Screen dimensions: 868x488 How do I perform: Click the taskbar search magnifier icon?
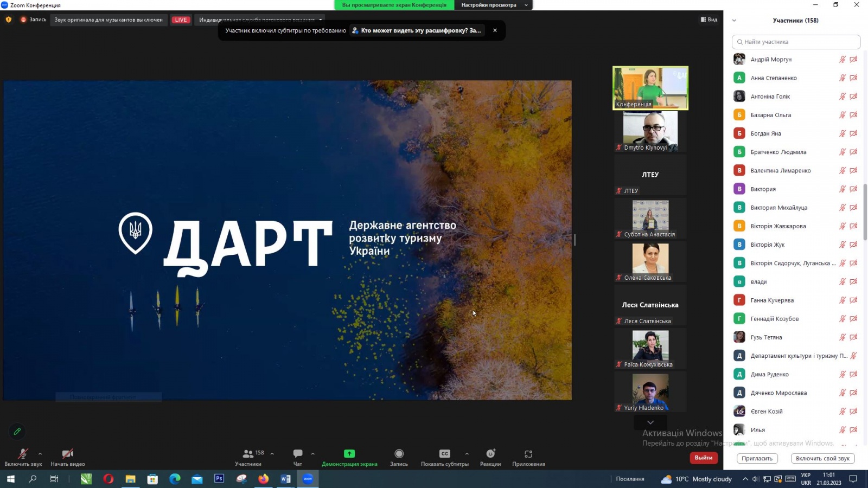tap(33, 479)
